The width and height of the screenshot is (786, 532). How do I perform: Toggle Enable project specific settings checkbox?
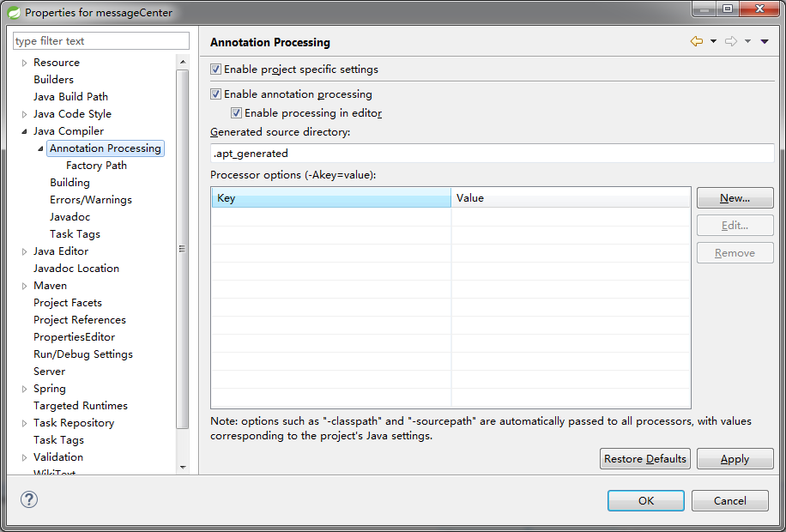215,70
